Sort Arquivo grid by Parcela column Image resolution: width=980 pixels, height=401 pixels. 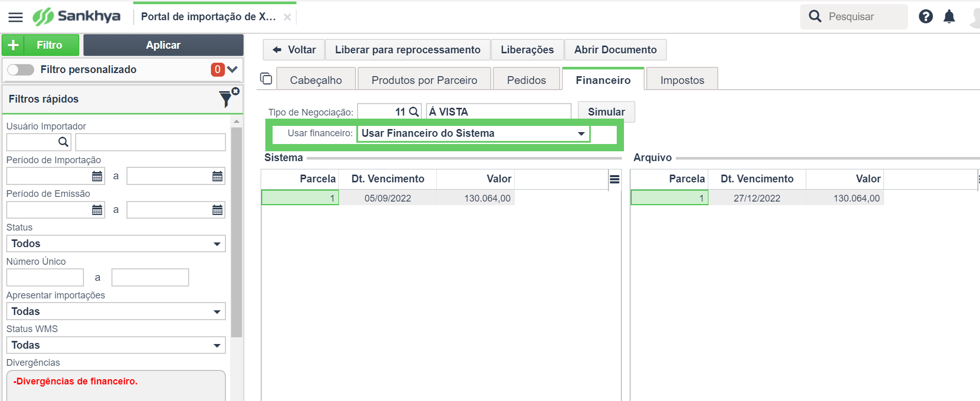tap(670, 179)
